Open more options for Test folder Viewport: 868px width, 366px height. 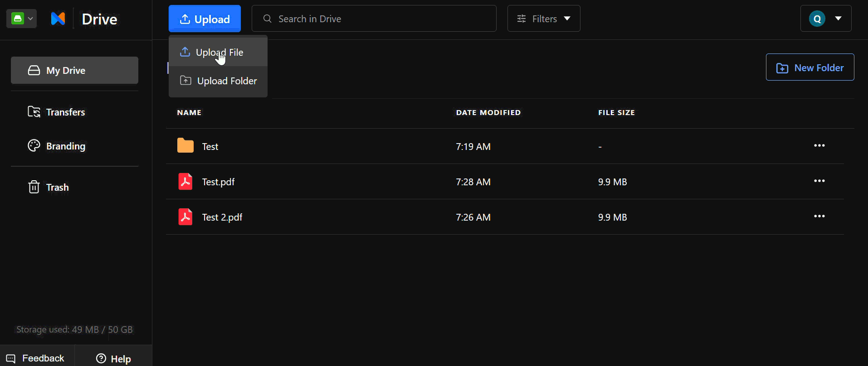[819, 145]
